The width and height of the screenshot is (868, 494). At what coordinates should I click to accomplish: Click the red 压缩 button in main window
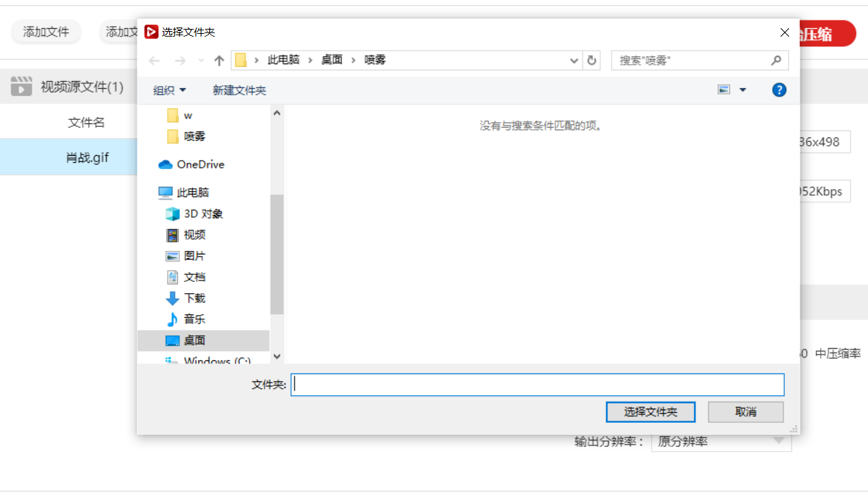pyautogui.click(x=828, y=34)
